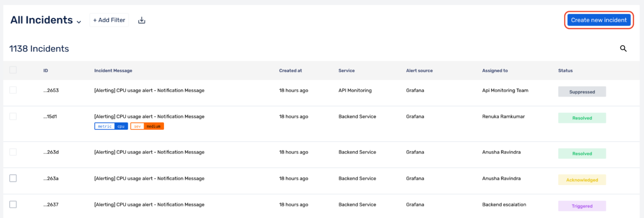Click the ID column header
644x218 pixels.
point(45,71)
